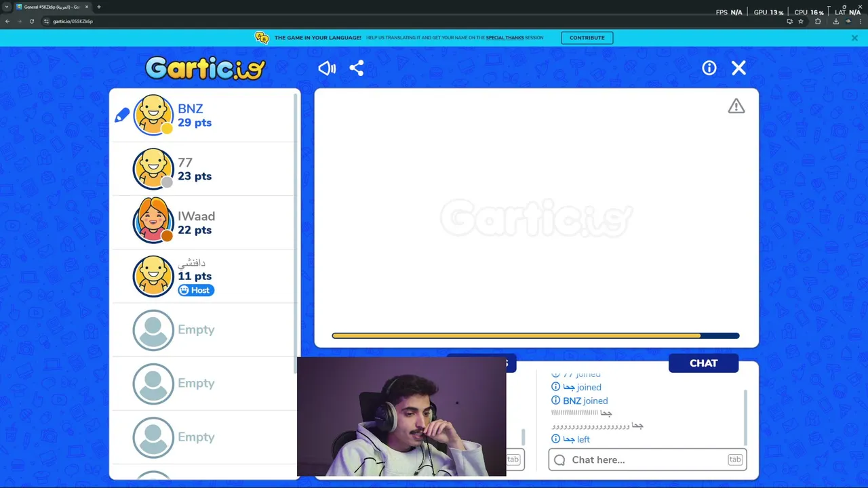
Task: Open the SPECIAL THANKS link
Action: (505, 38)
